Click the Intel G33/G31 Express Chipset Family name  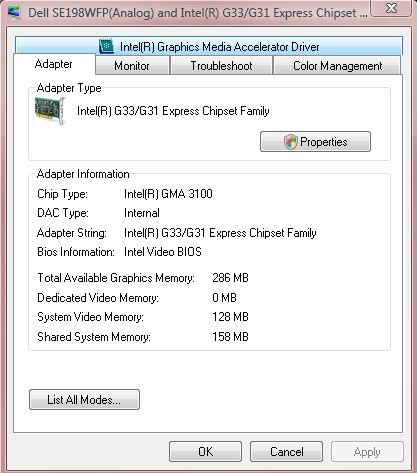[173, 111]
